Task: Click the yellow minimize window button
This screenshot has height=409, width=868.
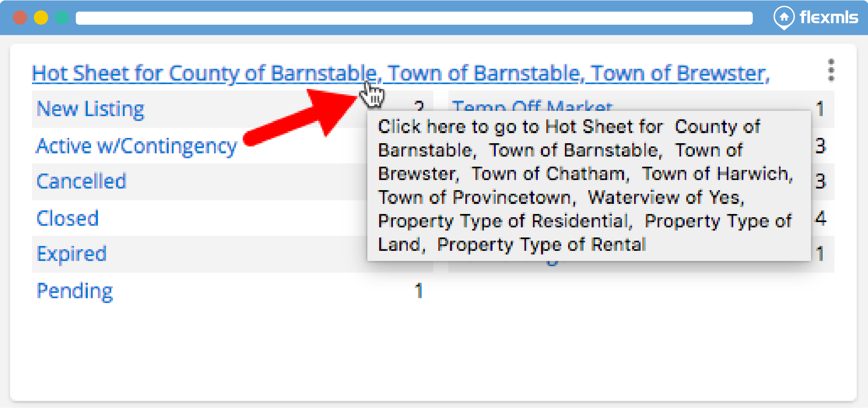Action: 41,18
